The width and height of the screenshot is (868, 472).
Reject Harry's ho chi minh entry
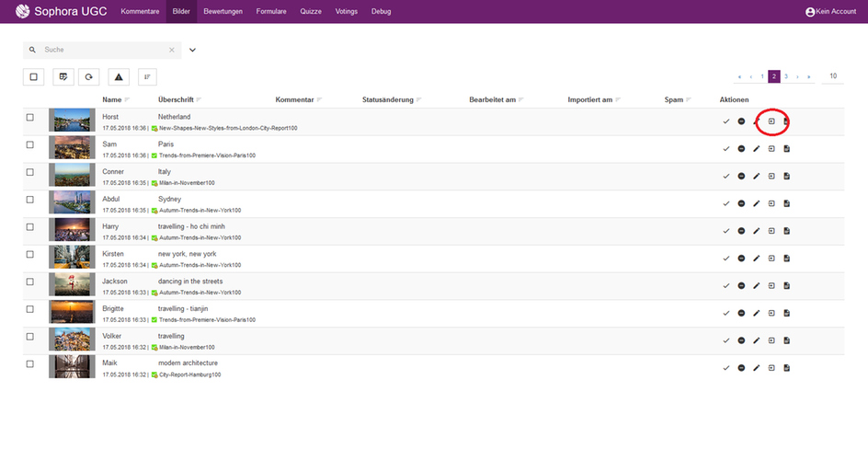click(741, 231)
